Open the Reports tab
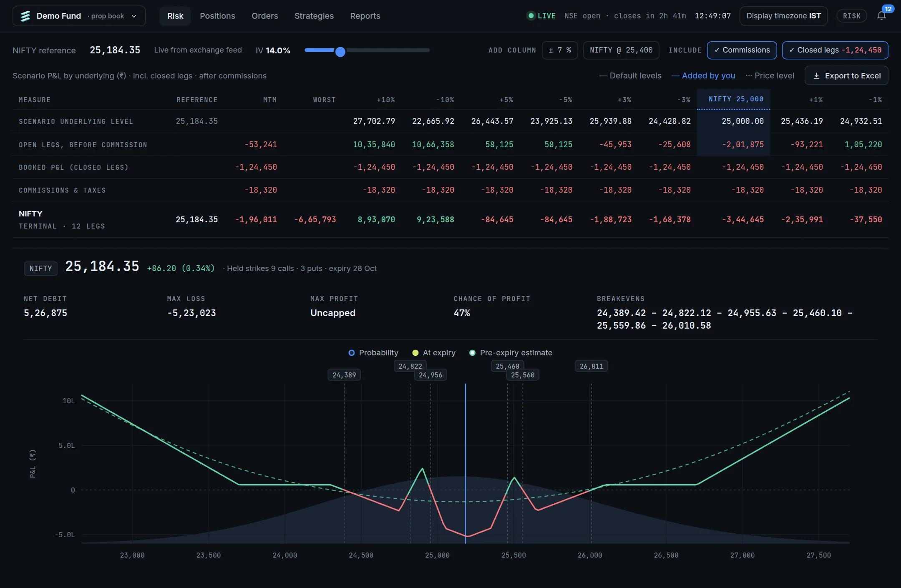This screenshot has width=901, height=588. coord(365,16)
